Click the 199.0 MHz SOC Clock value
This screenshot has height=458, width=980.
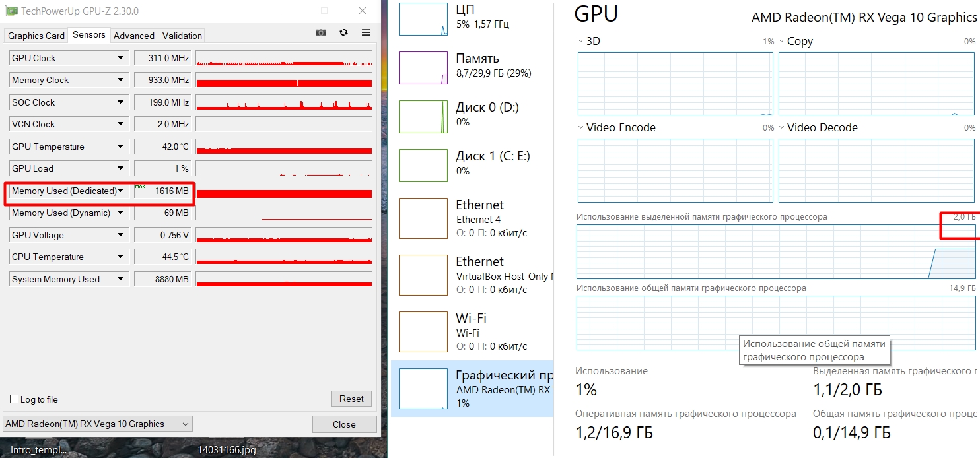(163, 102)
